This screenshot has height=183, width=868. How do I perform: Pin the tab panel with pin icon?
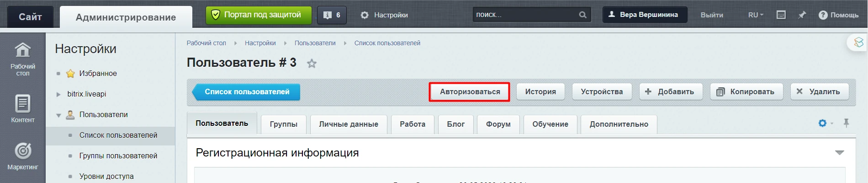coord(846,123)
